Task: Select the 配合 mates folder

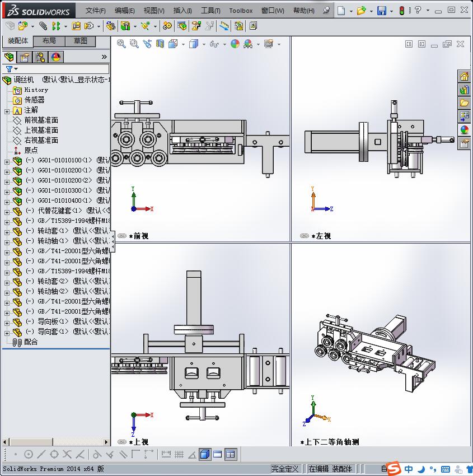Action: [31, 342]
